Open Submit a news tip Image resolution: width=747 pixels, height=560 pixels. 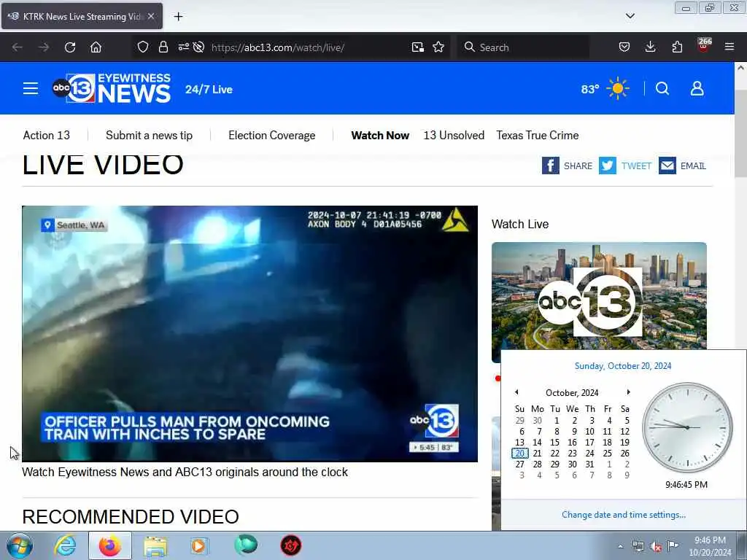149,135
